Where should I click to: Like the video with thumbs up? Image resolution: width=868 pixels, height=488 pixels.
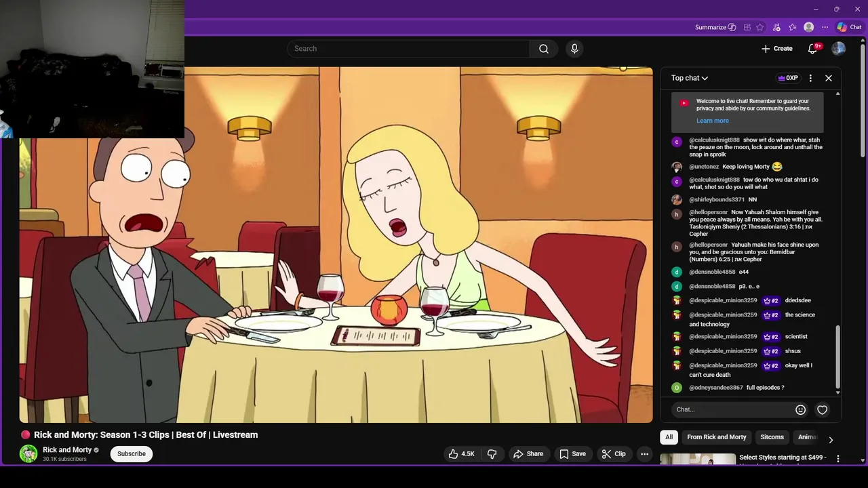[461, 454]
